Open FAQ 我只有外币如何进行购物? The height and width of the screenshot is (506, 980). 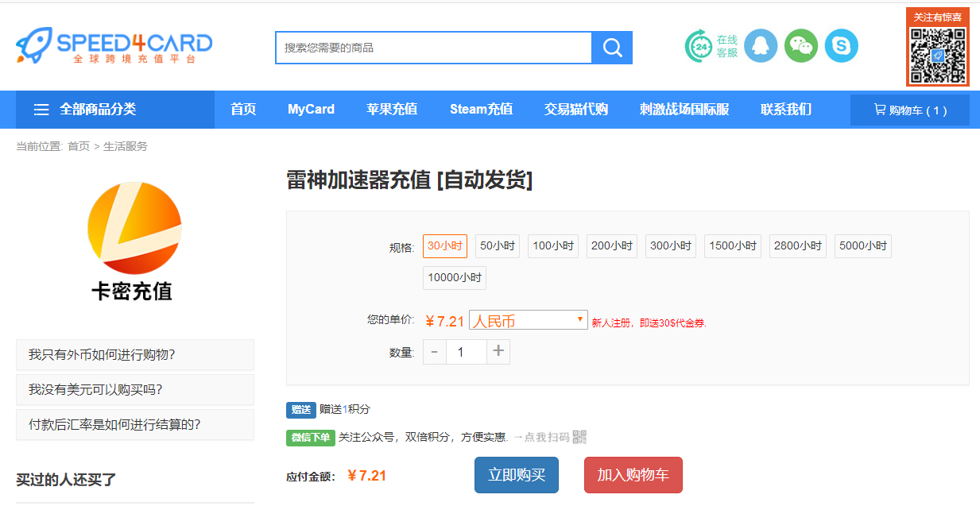pyautogui.click(x=135, y=354)
